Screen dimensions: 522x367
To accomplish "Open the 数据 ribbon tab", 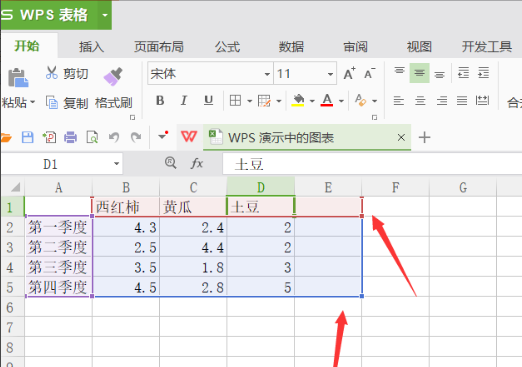I will [291, 47].
